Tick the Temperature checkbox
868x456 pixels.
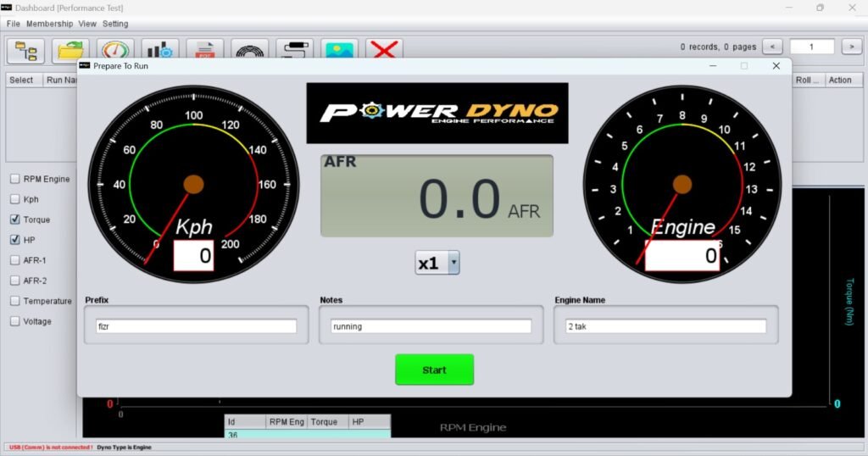[15, 301]
